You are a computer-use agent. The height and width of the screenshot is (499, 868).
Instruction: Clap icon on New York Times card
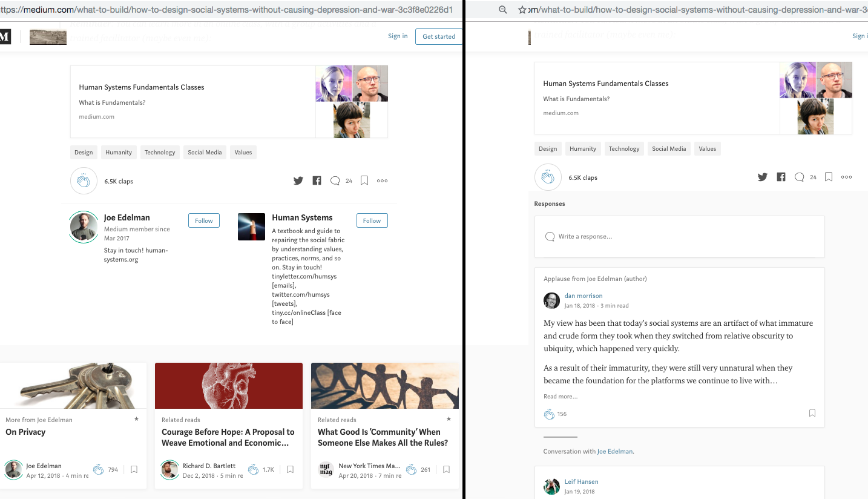coord(412,469)
